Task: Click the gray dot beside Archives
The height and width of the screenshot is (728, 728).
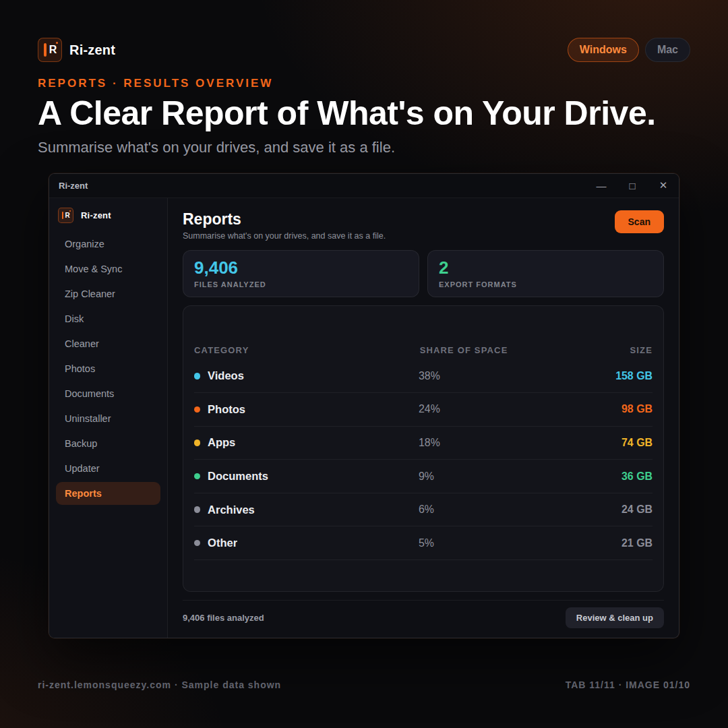Action: pos(198,510)
